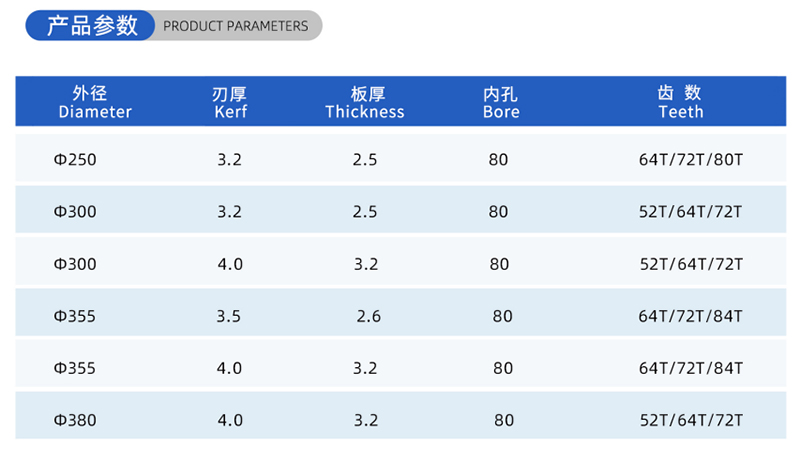Click Φ355 in the 3.5 kerf row
The width and height of the screenshot is (800, 460).
[75, 316]
